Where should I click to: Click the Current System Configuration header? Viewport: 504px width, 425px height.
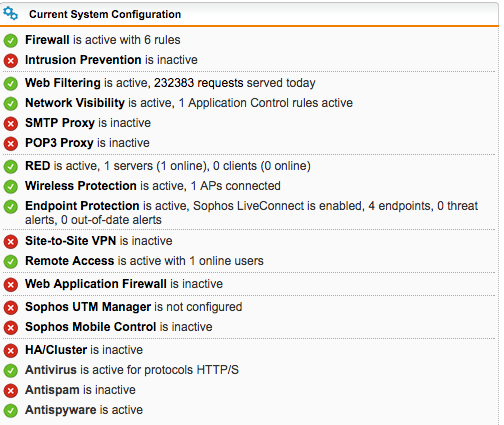(x=105, y=14)
